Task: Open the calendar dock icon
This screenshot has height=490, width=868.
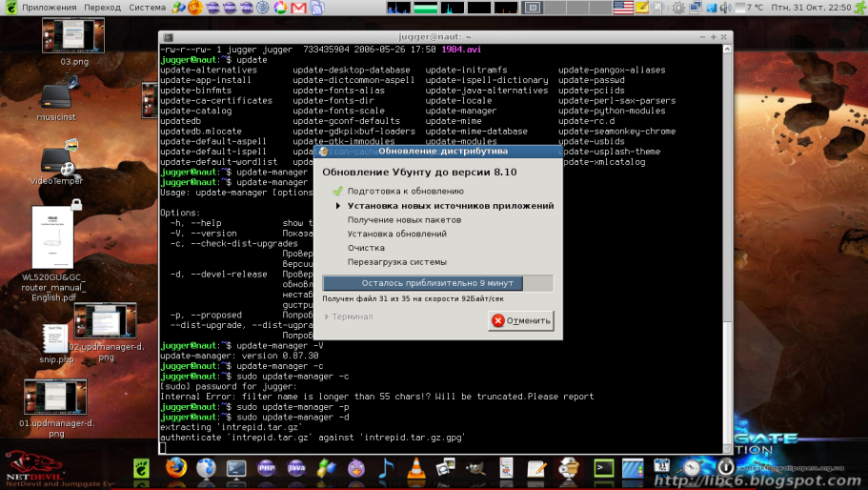Action: click(661, 466)
